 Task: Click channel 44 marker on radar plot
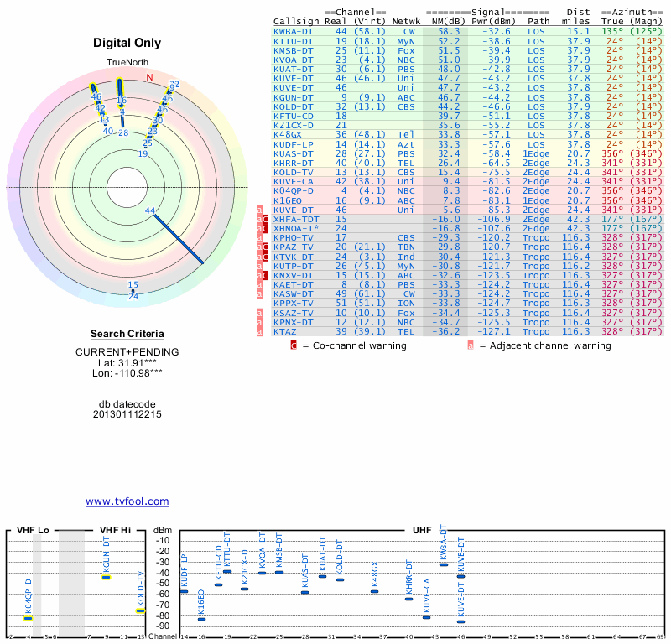150,210
